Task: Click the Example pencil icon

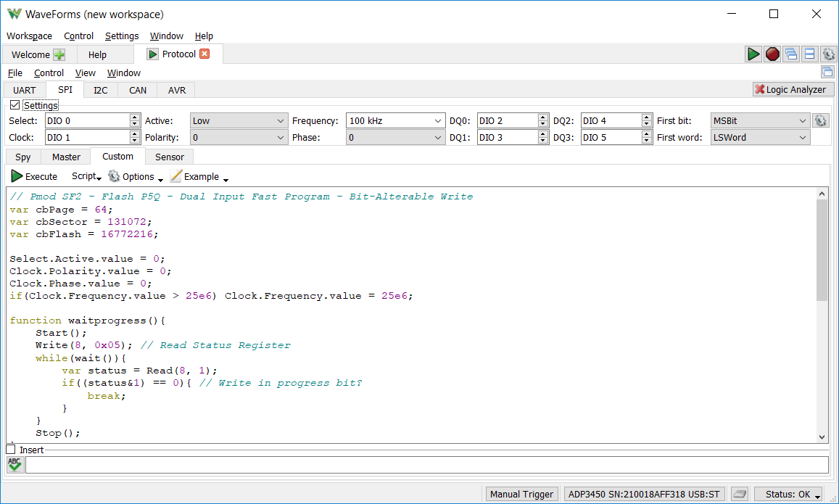Action: click(176, 176)
